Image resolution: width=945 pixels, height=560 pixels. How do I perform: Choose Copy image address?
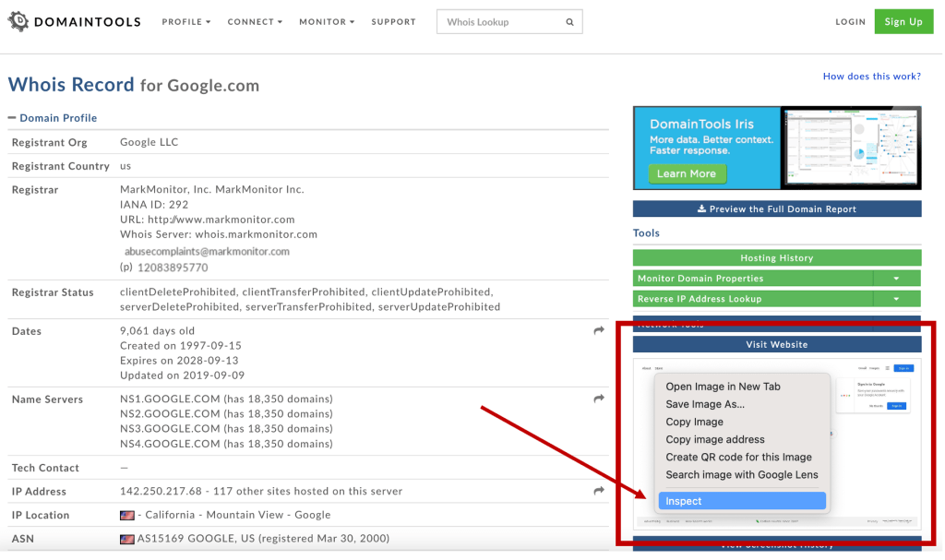pos(715,439)
